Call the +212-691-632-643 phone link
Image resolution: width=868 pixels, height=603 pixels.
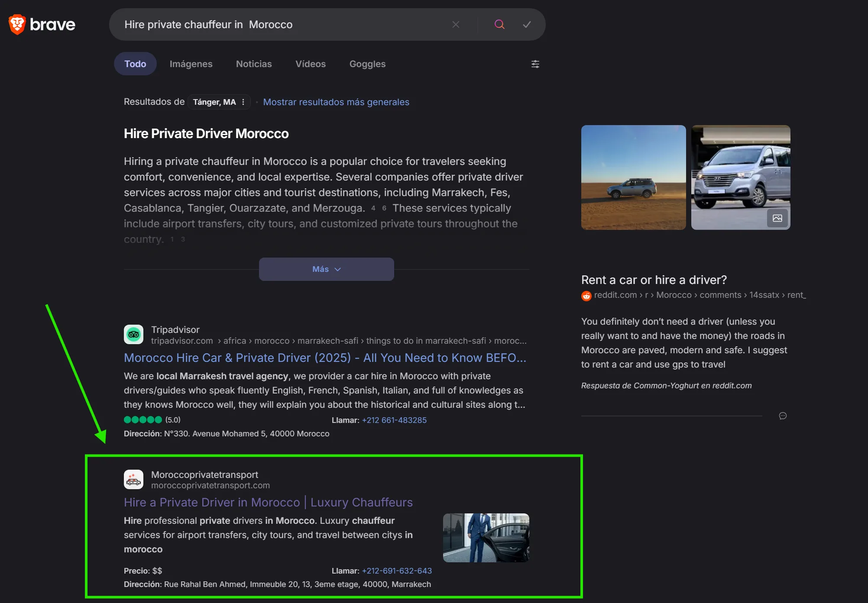[397, 571]
